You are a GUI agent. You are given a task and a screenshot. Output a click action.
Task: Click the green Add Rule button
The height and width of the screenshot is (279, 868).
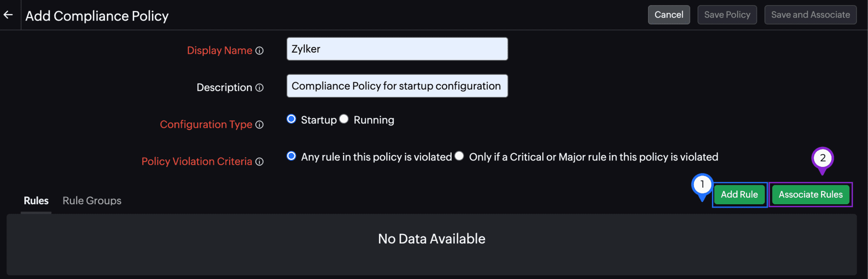739,195
